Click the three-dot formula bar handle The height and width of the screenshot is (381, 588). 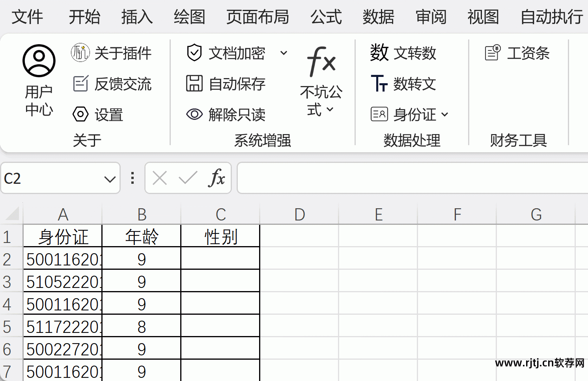pos(133,178)
